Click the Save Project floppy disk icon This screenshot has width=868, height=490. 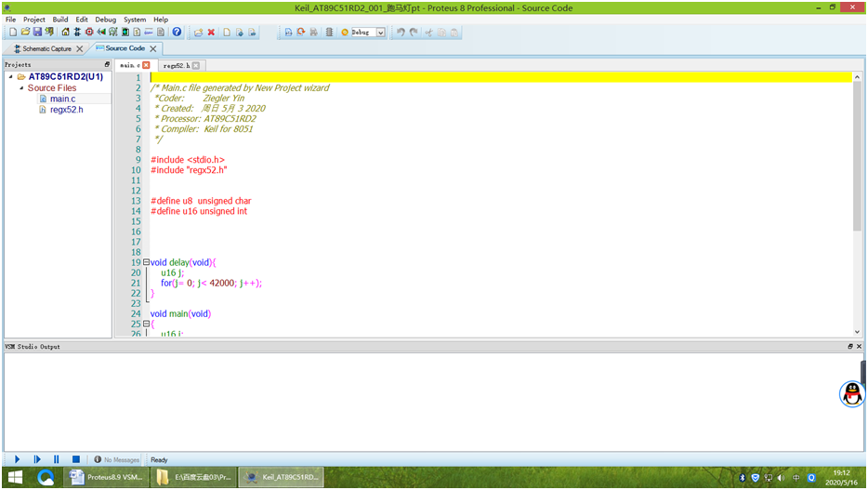[x=37, y=33]
